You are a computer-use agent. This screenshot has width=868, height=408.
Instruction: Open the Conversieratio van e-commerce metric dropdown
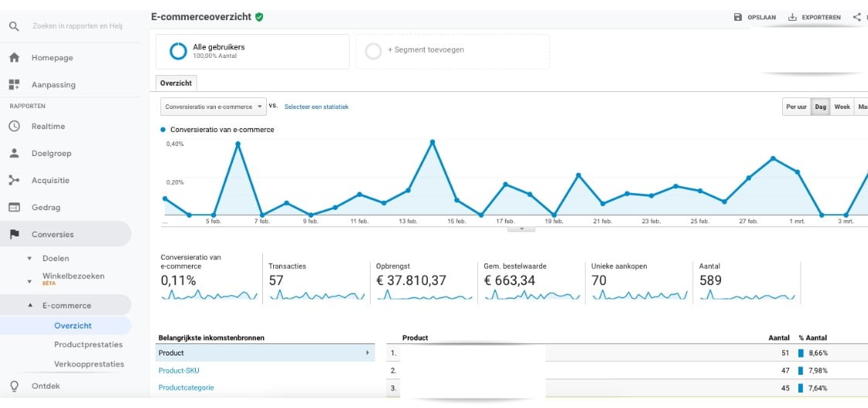tap(213, 107)
